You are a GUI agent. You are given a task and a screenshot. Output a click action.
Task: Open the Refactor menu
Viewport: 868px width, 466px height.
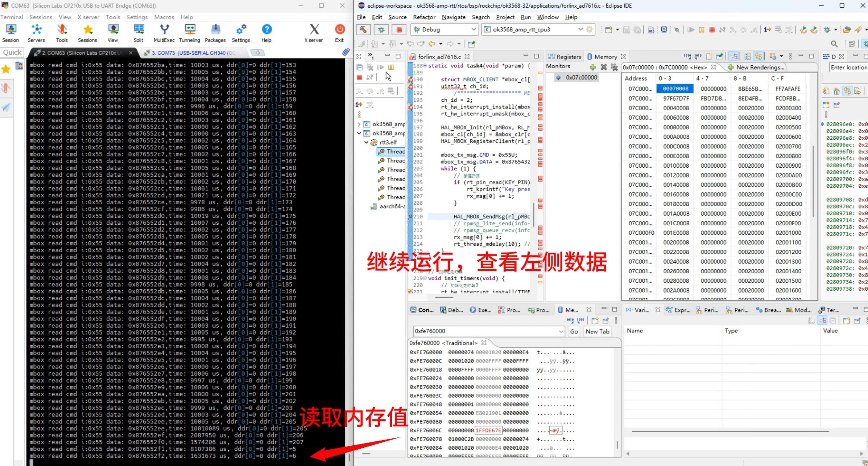click(x=424, y=17)
